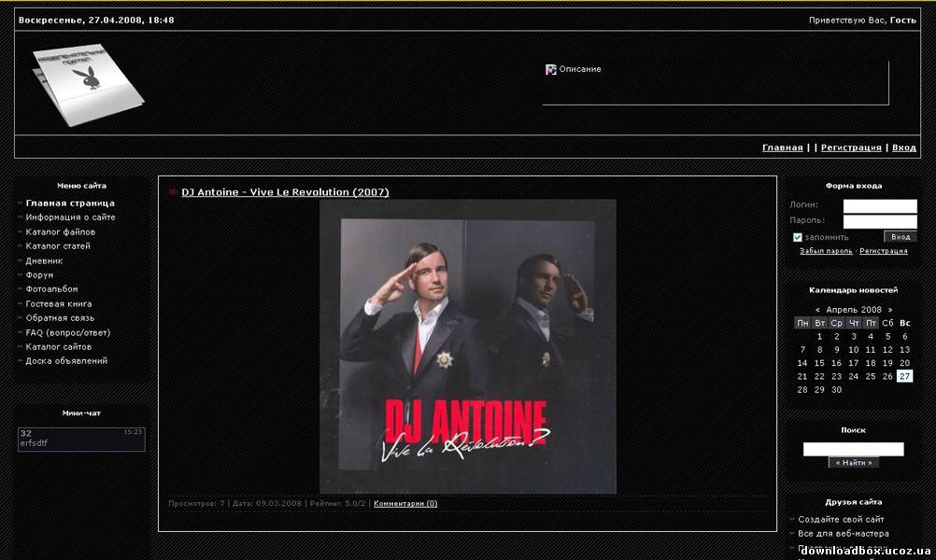
Task: Click the Вход login button
Action: pos(901,237)
